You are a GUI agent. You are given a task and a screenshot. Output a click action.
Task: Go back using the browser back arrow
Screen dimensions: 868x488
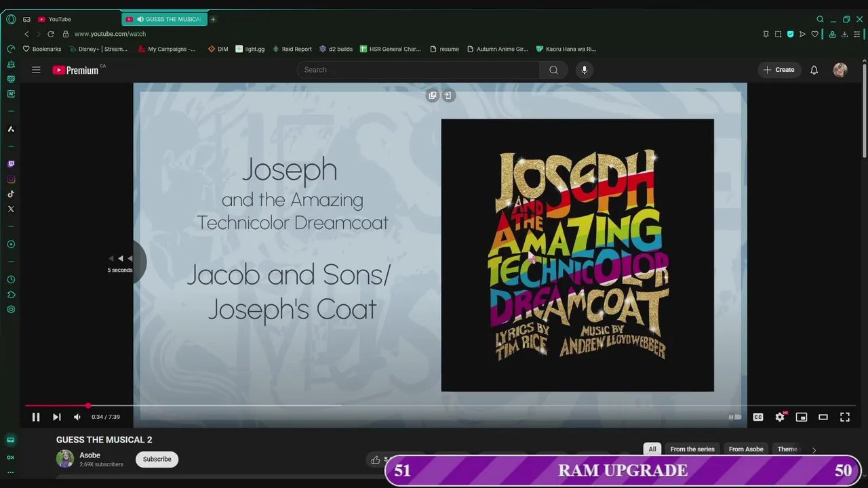coord(26,34)
